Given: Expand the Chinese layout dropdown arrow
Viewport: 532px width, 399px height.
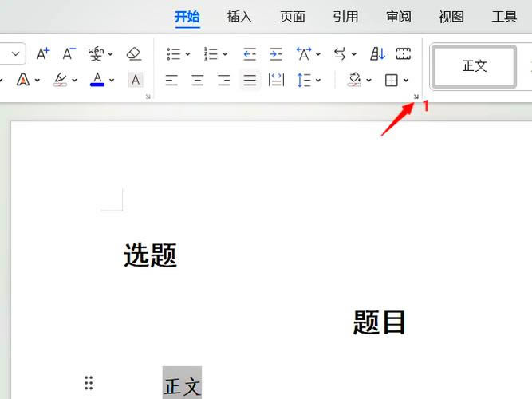Looking at the screenshot, I should tap(318, 54).
